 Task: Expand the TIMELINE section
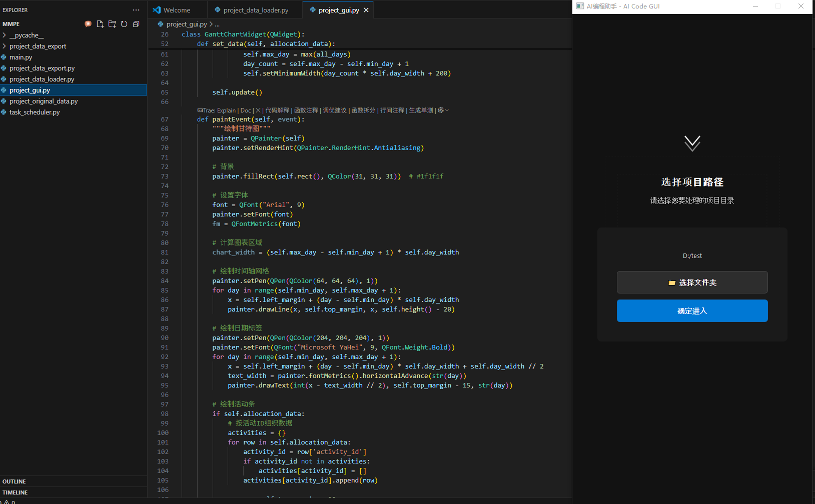15,492
